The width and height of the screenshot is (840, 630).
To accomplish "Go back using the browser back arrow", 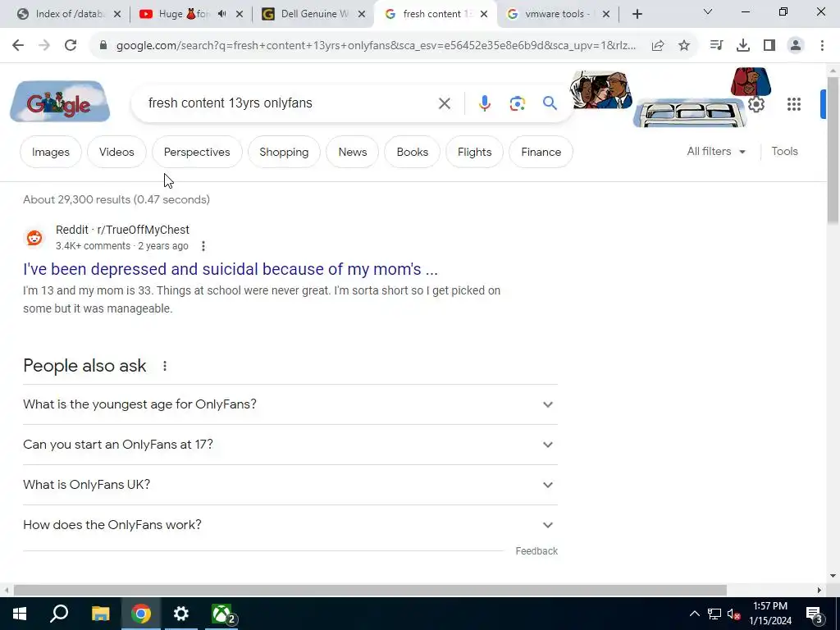I will (18, 45).
